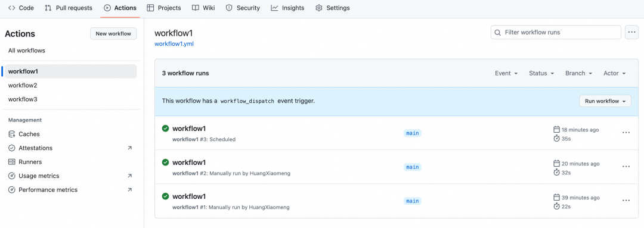Screen dimensions: 644x228
Task: Open the Run workflow dropdown
Action: point(605,101)
